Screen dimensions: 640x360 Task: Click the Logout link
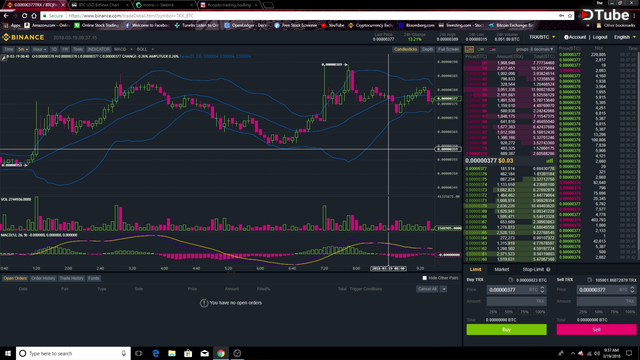(x=600, y=37)
